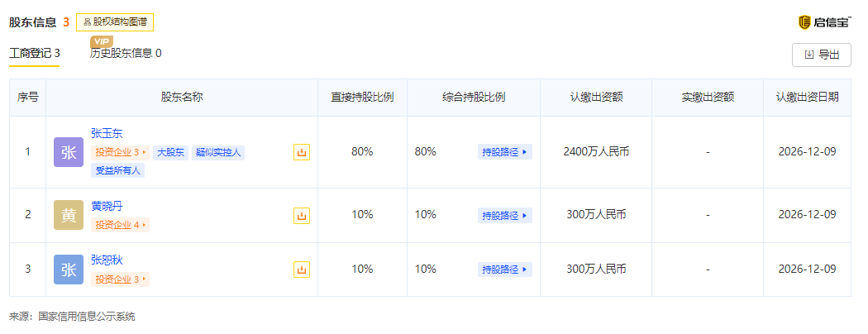This screenshot has width=868, height=334.
Task: Click the 实缴出资额 column header
Action: pos(708,98)
